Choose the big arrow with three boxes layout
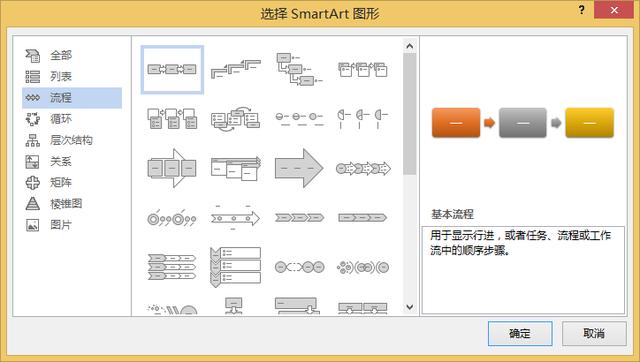The image size is (640, 362). point(172,168)
